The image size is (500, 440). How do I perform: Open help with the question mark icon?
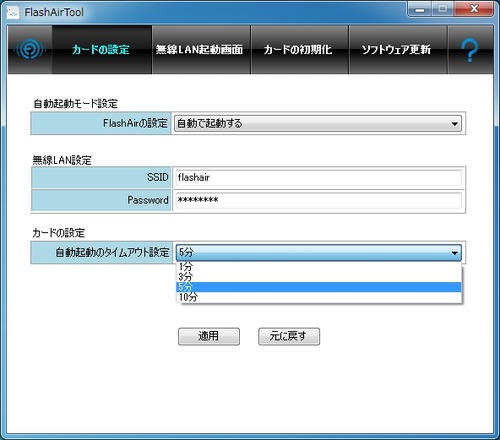tap(469, 50)
